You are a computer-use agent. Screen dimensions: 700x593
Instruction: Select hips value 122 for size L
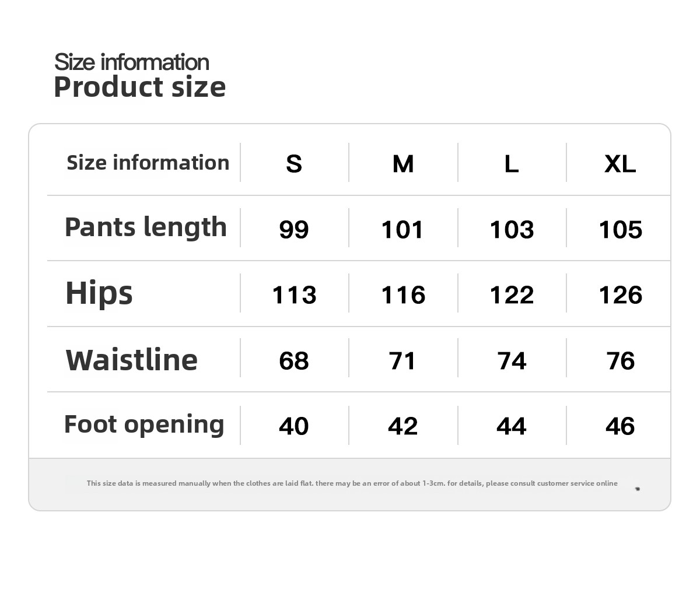[512, 295]
